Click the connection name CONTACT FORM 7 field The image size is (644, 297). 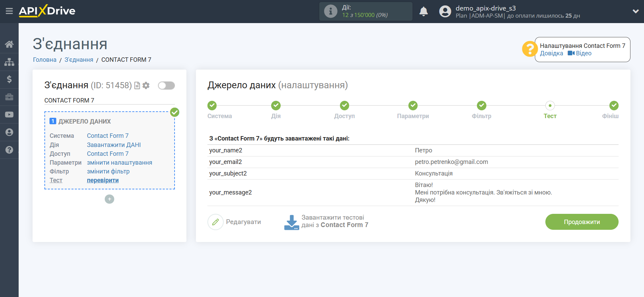109,100
